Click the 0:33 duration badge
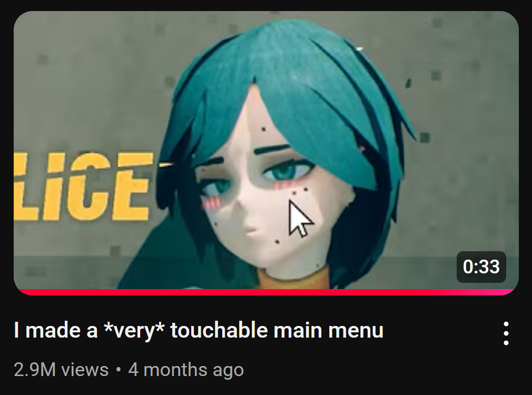The height and width of the screenshot is (395, 532). click(x=481, y=267)
